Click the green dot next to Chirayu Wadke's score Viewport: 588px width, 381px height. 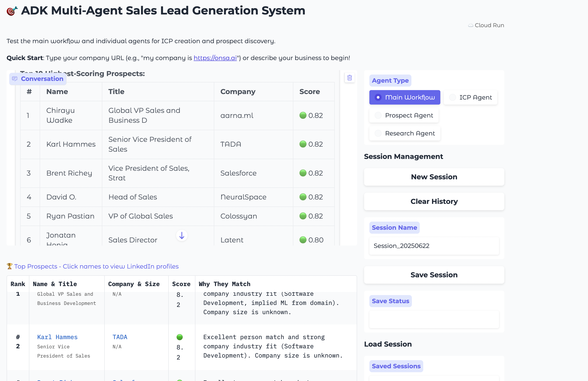click(303, 116)
